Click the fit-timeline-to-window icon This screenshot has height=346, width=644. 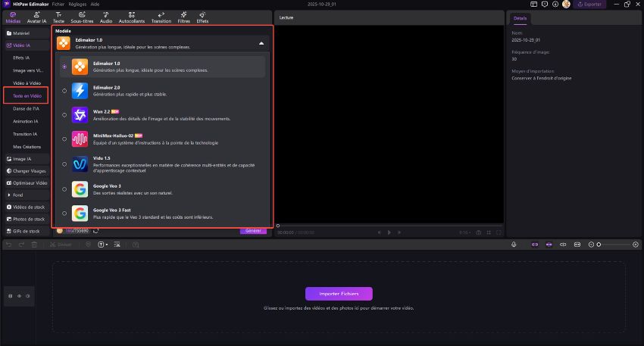pos(577,245)
